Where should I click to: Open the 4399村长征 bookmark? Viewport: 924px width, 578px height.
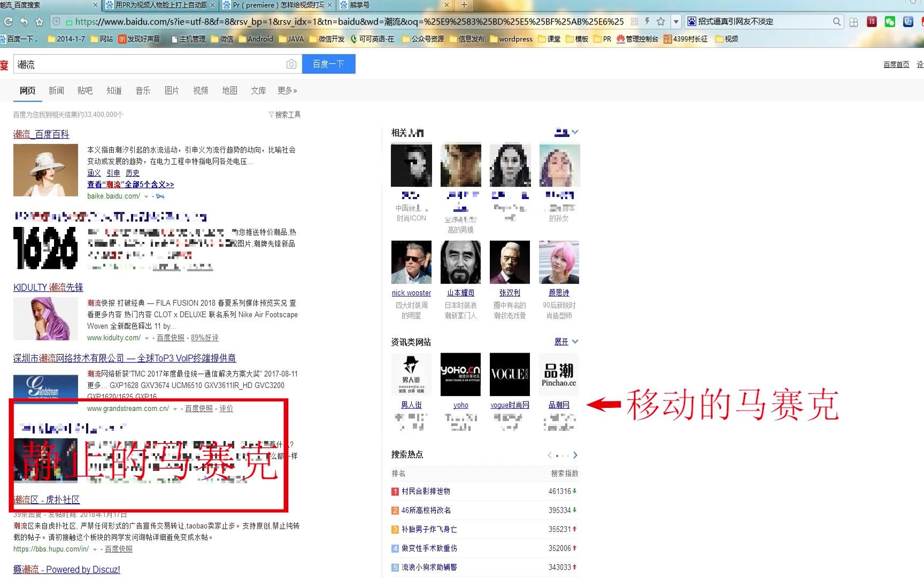click(x=686, y=39)
